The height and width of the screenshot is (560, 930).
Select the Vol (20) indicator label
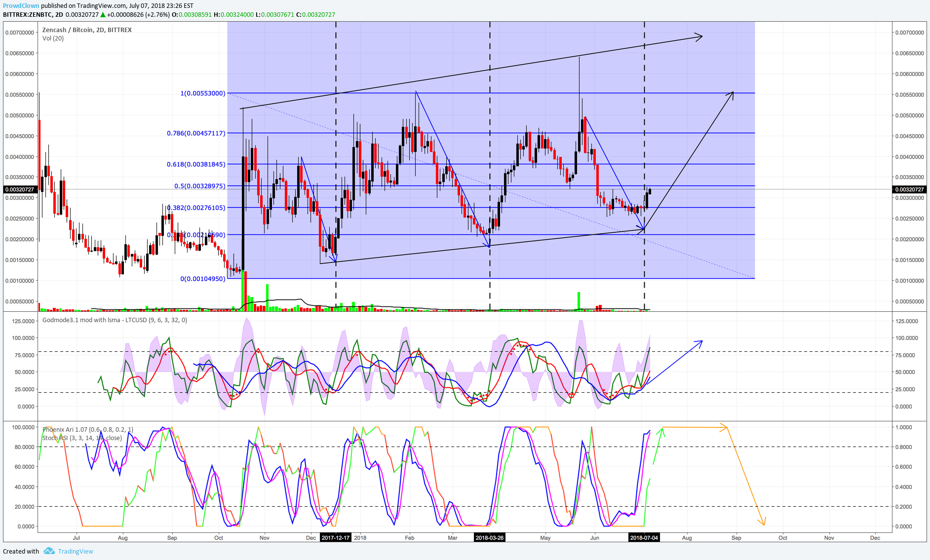tap(53, 38)
